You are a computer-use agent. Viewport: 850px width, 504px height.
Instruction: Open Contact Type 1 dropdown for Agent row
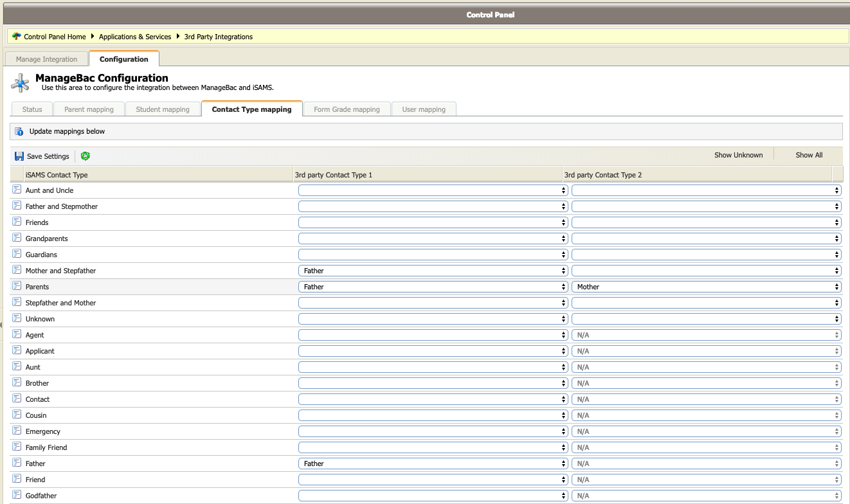[x=433, y=335]
